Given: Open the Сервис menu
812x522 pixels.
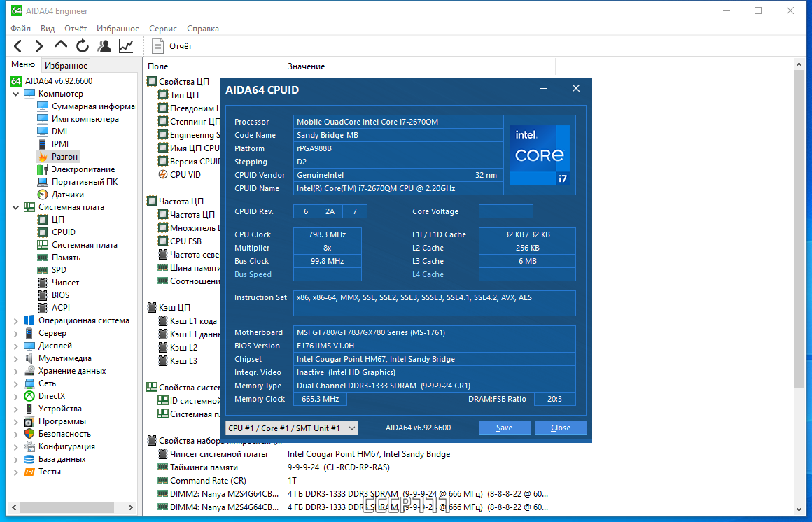Looking at the screenshot, I should tap(162, 29).
